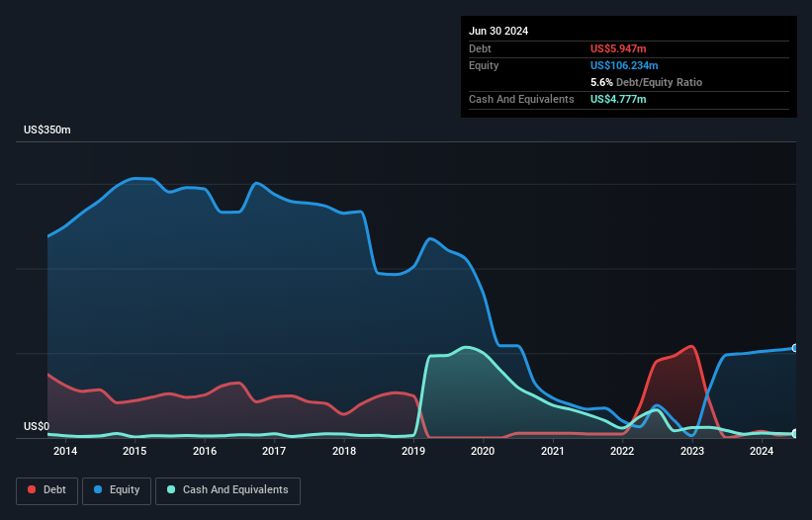Click the 2014 x-axis label
The height and width of the screenshot is (520, 812).
tap(65, 451)
